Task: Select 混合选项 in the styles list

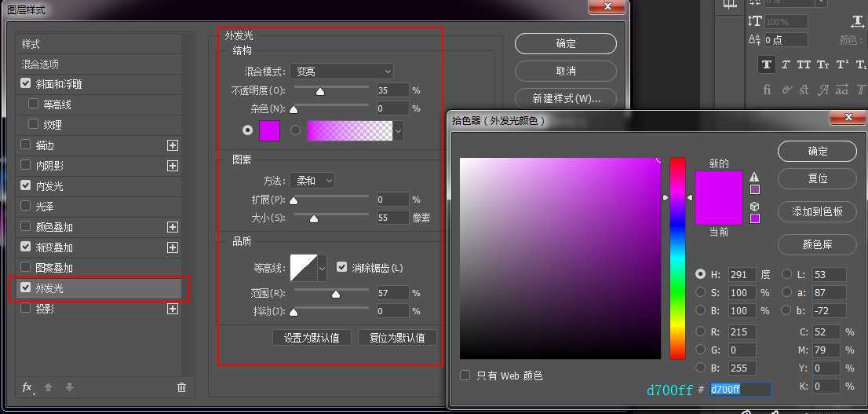Action: pos(40,64)
